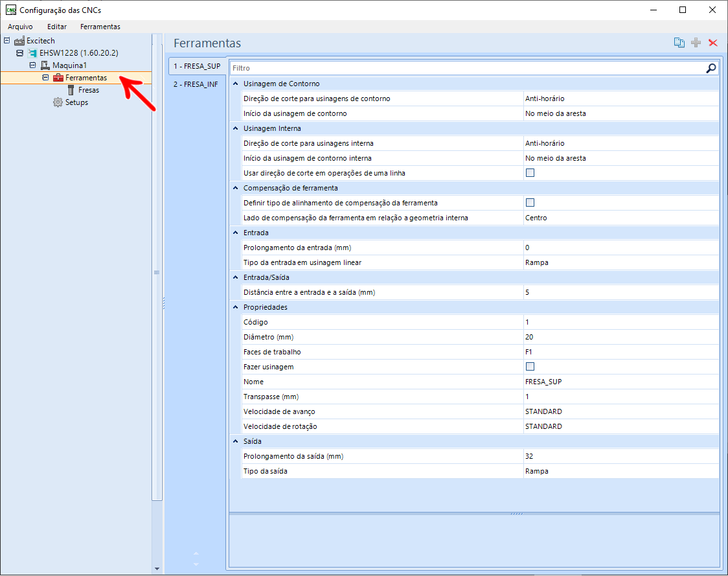Click the Filtro input field
Image resolution: width=728 pixels, height=576 pixels.
(468, 68)
